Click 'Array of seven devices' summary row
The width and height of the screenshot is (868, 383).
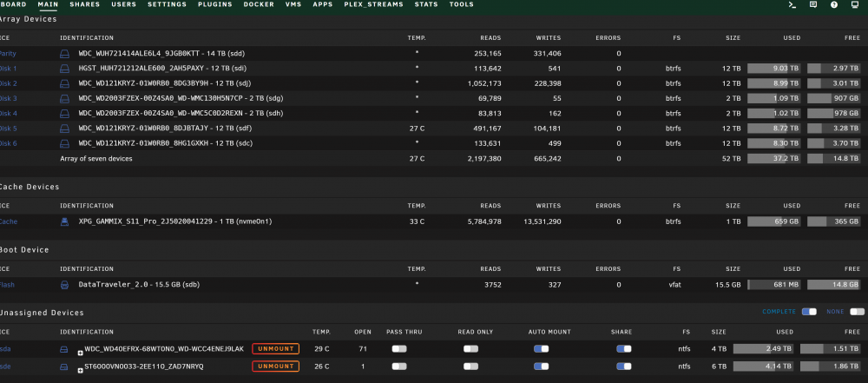tap(434, 159)
